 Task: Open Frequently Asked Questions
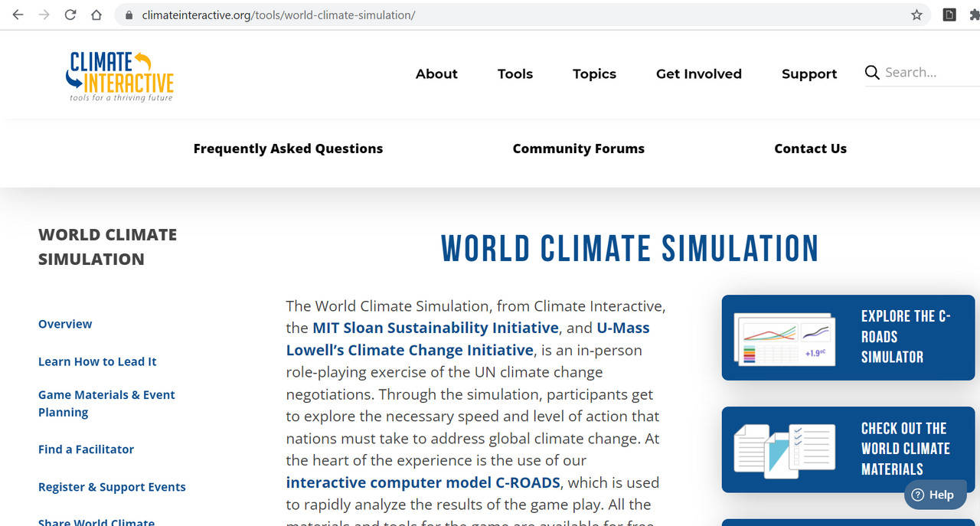289,149
